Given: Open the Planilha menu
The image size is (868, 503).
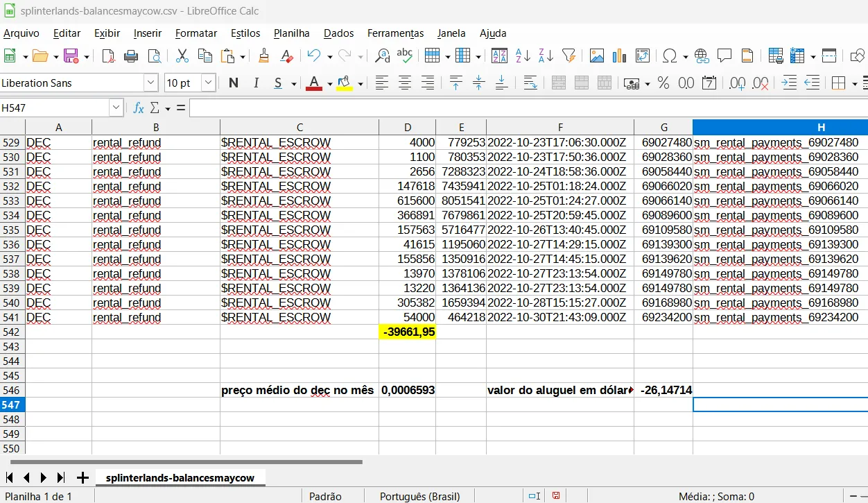Looking at the screenshot, I should [x=292, y=33].
